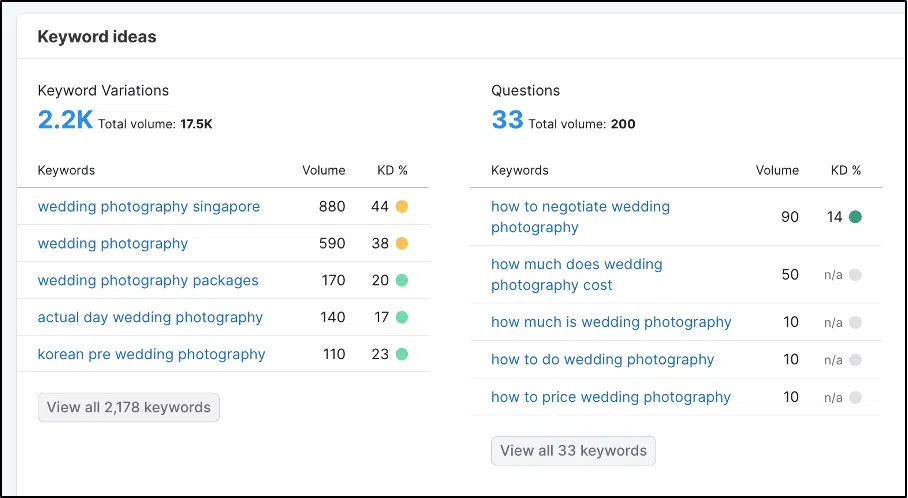Open how to negotiate wedding photography question
908x498 pixels.
580,217
